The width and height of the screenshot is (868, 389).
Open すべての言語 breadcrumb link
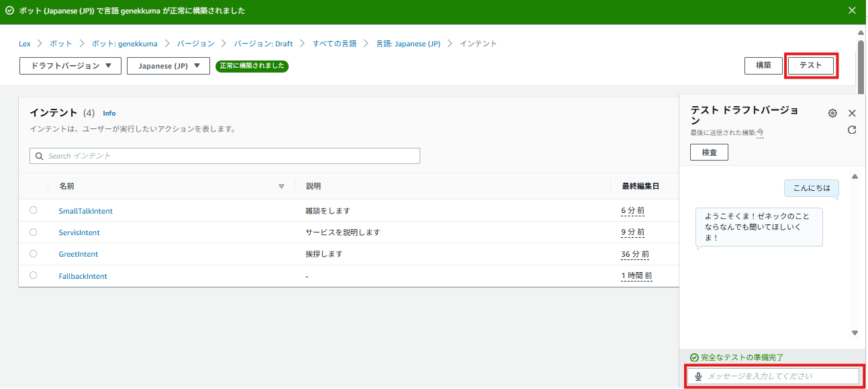click(334, 44)
